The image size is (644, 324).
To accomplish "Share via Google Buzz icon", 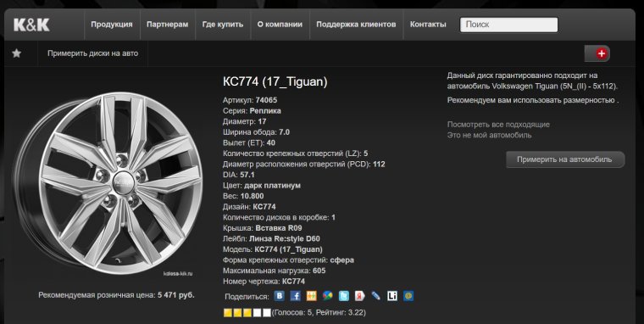I will tap(327, 296).
